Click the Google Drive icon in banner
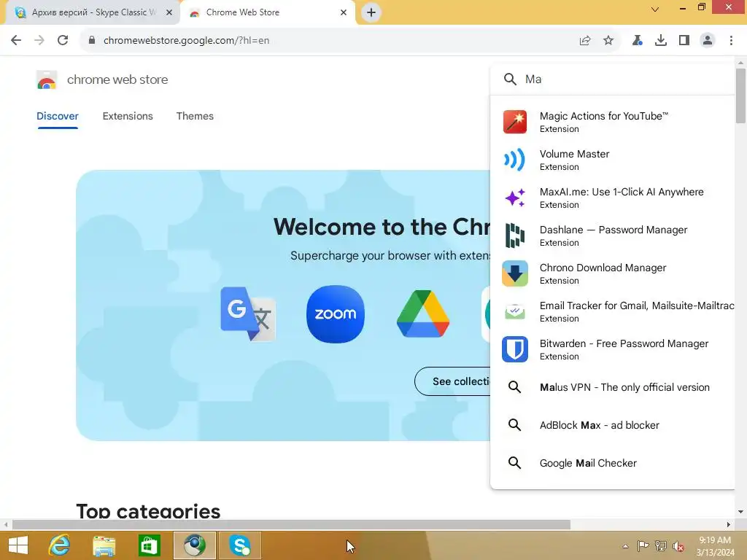The width and height of the screenshot is (747, 560). pos(423,314)
